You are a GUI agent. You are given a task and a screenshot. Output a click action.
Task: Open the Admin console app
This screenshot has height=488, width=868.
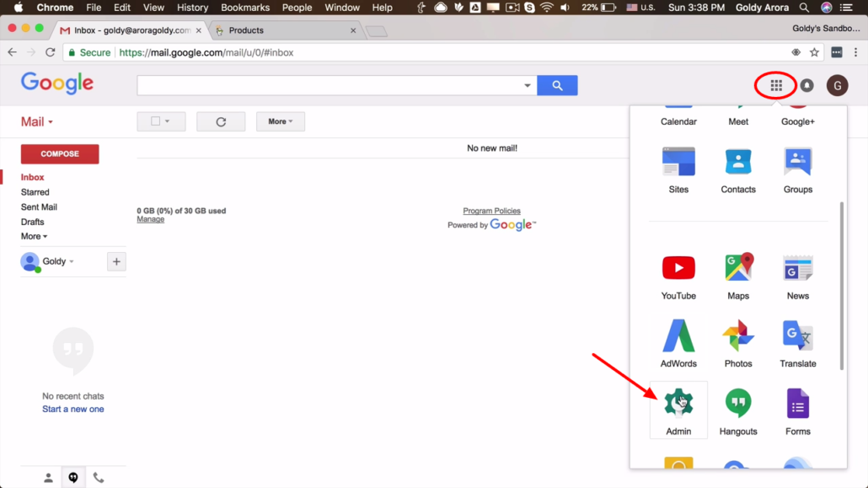(678, 410)
